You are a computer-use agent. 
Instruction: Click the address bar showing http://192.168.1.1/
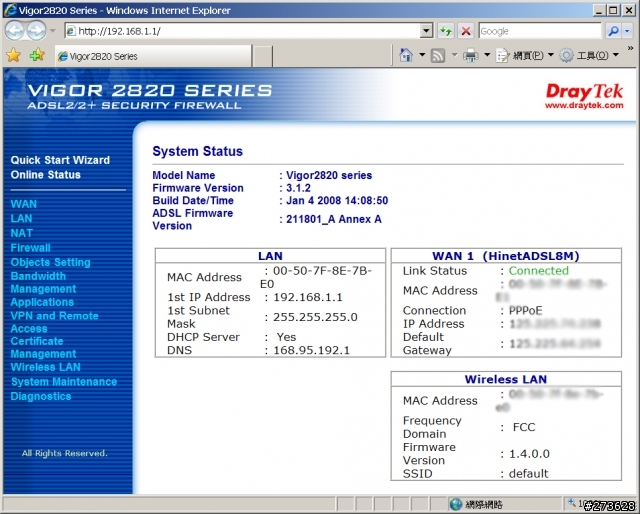242,31
